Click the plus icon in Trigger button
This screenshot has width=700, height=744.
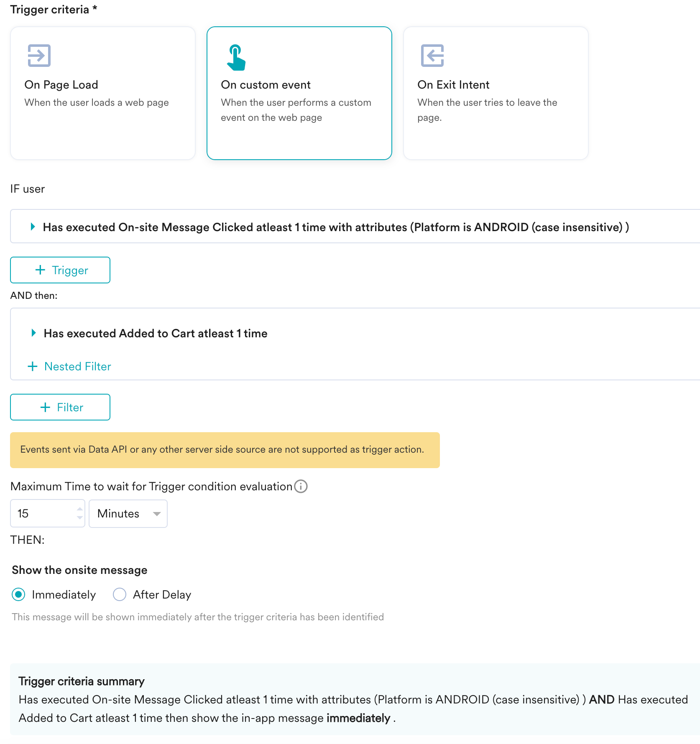40,270
